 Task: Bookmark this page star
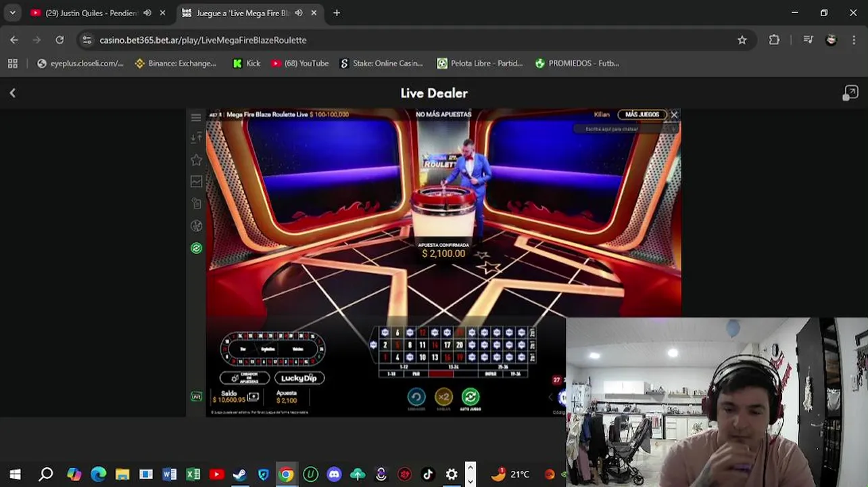pyautogui.click(x=742, y=40)
